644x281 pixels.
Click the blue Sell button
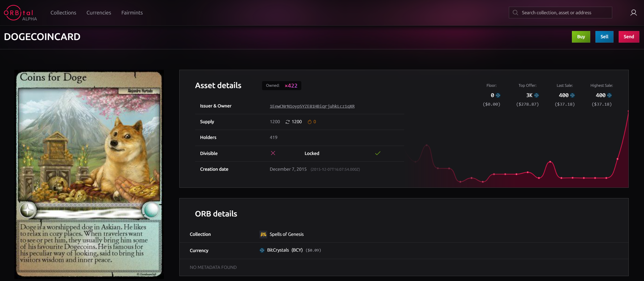pos(604,37)
